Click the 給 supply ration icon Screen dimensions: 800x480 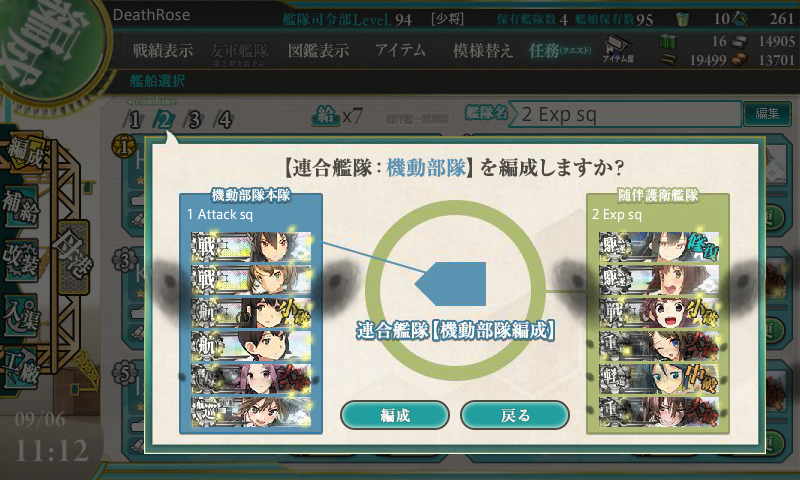(x=326, y=116)
